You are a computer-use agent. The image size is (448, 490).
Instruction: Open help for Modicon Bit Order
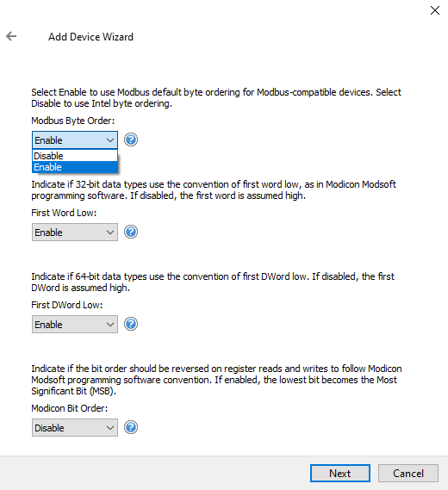click(x=131, y=427)
